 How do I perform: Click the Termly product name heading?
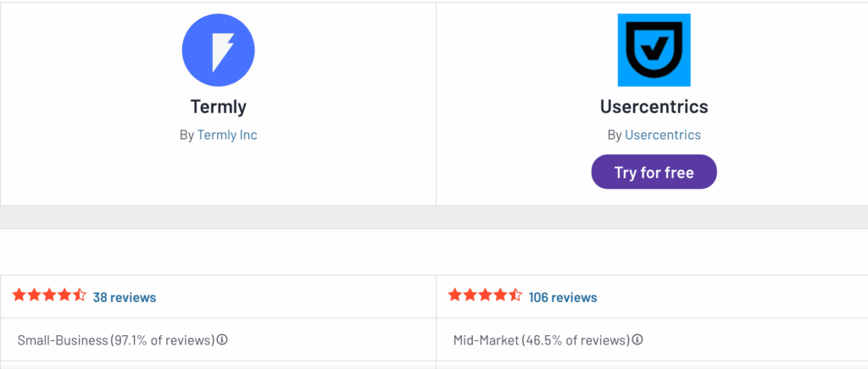pyautogui.click(x=218, y=106)
